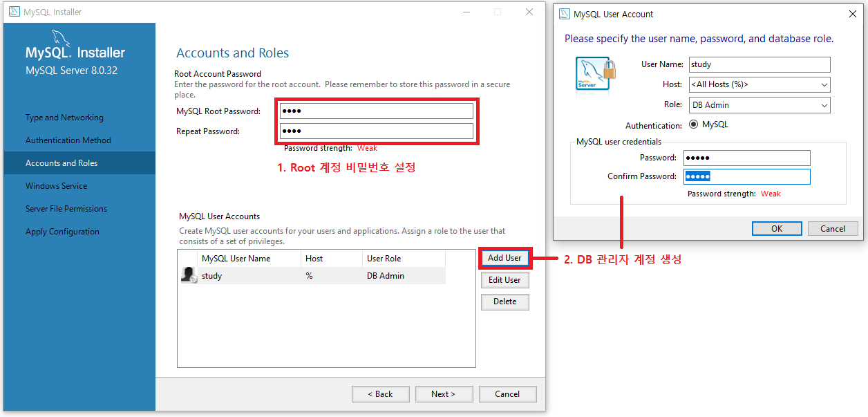
Task: Click the MySQL User Account title bar icon
Action: pyautogui.click(x=564, y=14)
